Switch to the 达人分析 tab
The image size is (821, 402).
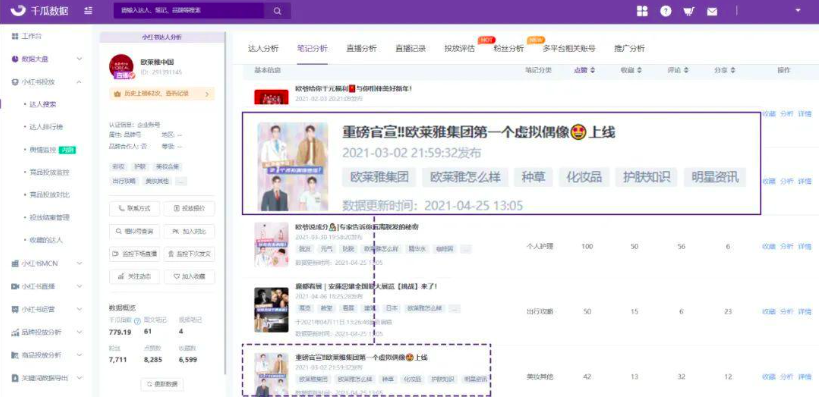click(x=263, y=49)
